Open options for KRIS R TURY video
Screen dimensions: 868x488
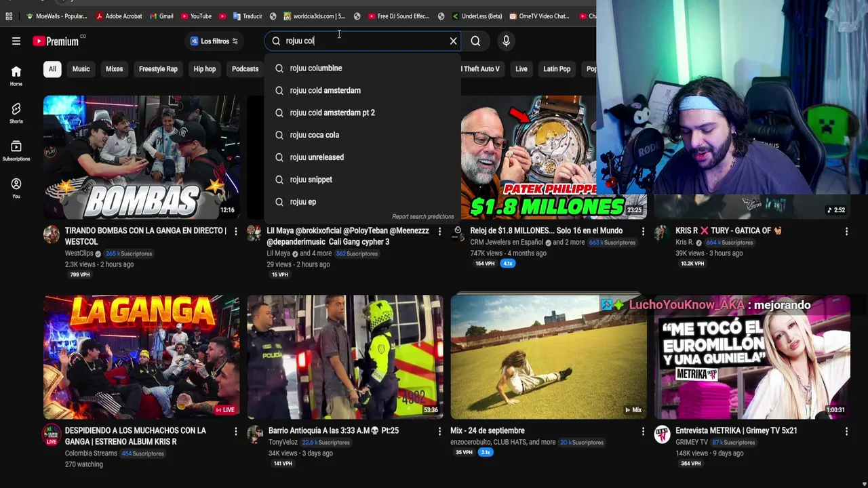[x=846, y=232]
